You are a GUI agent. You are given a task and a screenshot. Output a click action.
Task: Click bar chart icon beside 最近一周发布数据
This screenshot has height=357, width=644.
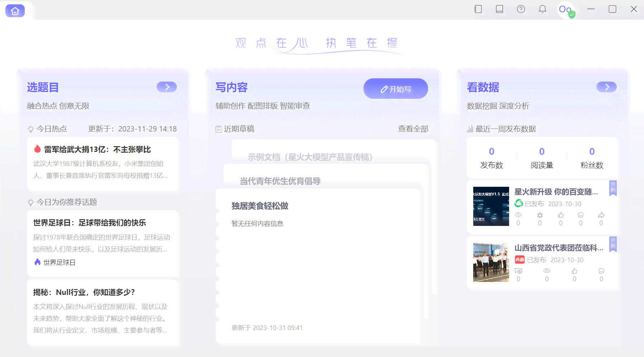470,129
